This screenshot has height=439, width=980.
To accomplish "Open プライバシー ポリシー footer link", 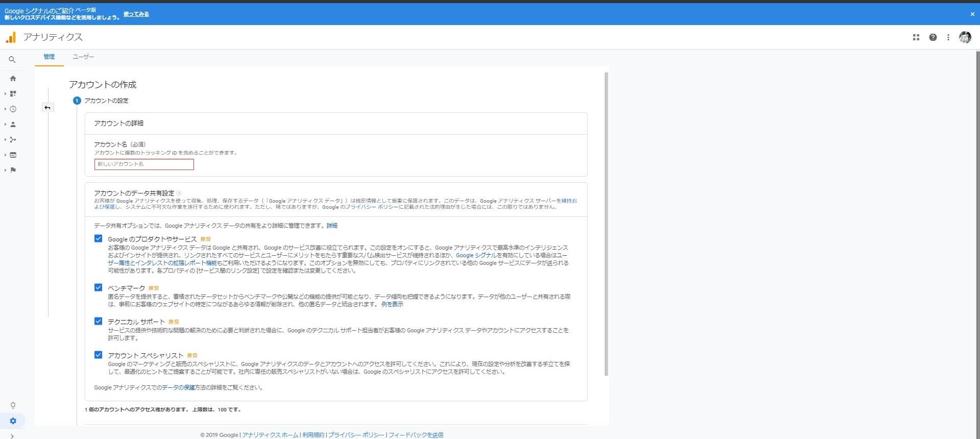I will click(356, 435).
